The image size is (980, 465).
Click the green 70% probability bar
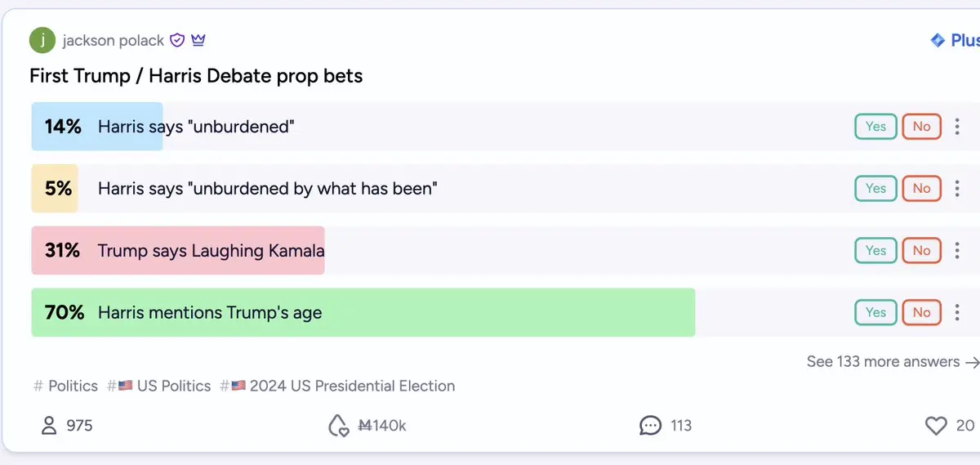click(363, 312)
